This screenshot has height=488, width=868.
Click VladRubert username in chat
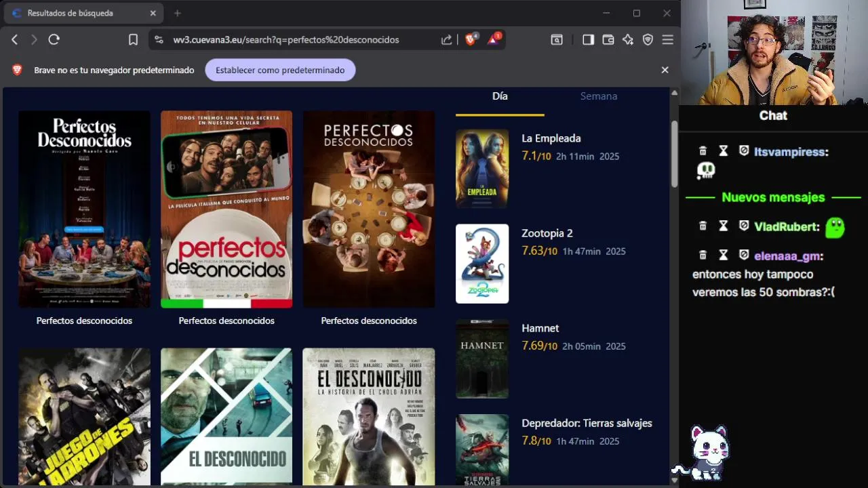(x=787, y=226)
